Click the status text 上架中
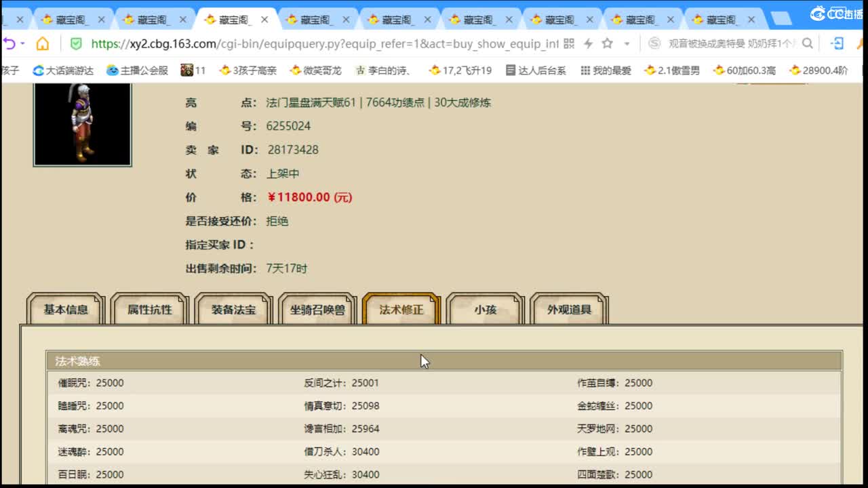 click(x=283, y=174)
